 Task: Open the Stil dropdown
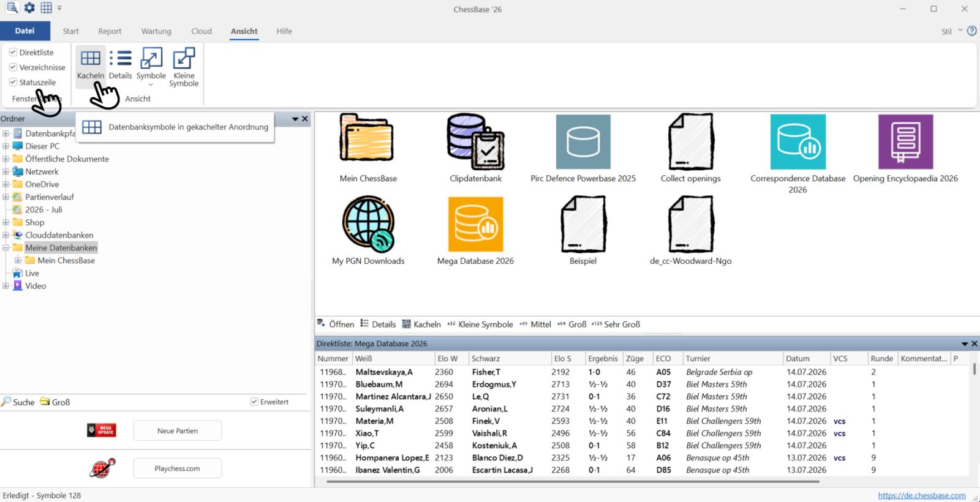pos(952,31)
